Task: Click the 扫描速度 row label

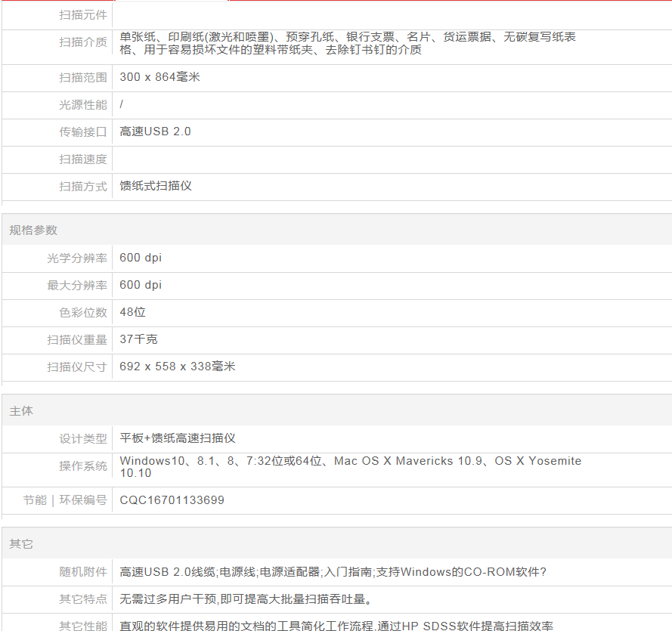Action: (83, 159)
